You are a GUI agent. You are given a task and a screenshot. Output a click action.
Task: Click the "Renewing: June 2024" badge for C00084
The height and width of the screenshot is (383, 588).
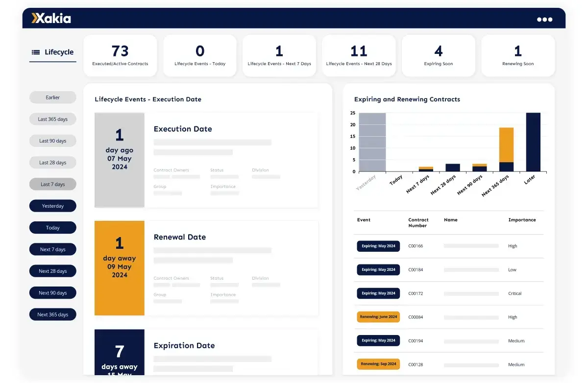[378, 317]
